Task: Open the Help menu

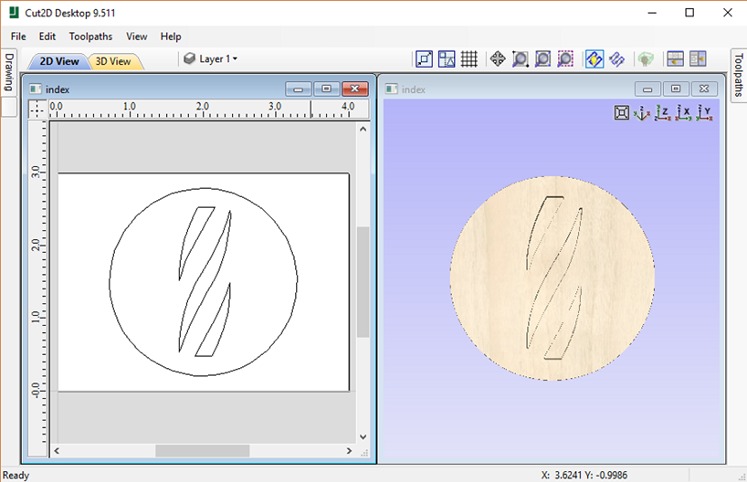Action: [x=171, y=36]
